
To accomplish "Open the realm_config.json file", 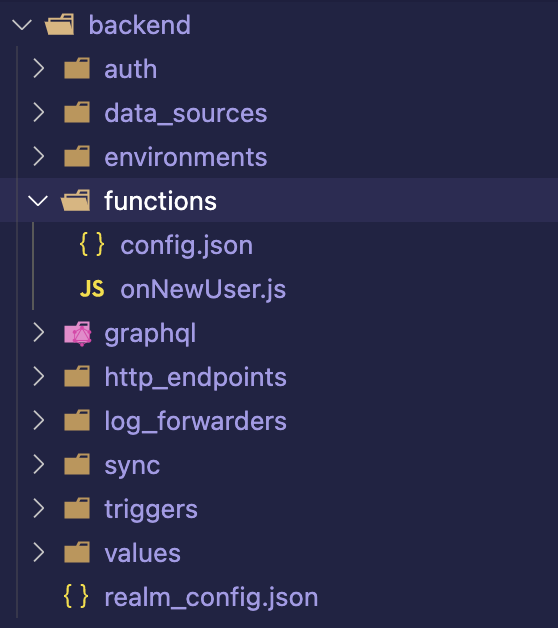I will 211,598.
